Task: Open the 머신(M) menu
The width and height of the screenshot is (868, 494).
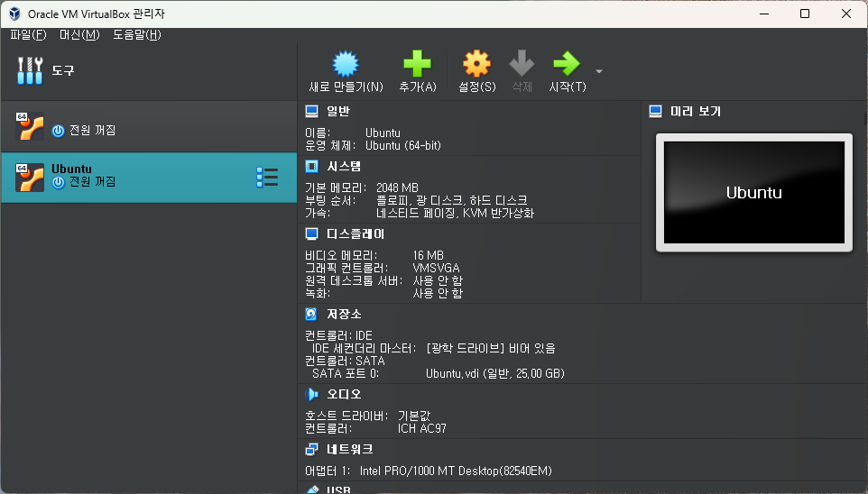Action: [x=79, y=34]
